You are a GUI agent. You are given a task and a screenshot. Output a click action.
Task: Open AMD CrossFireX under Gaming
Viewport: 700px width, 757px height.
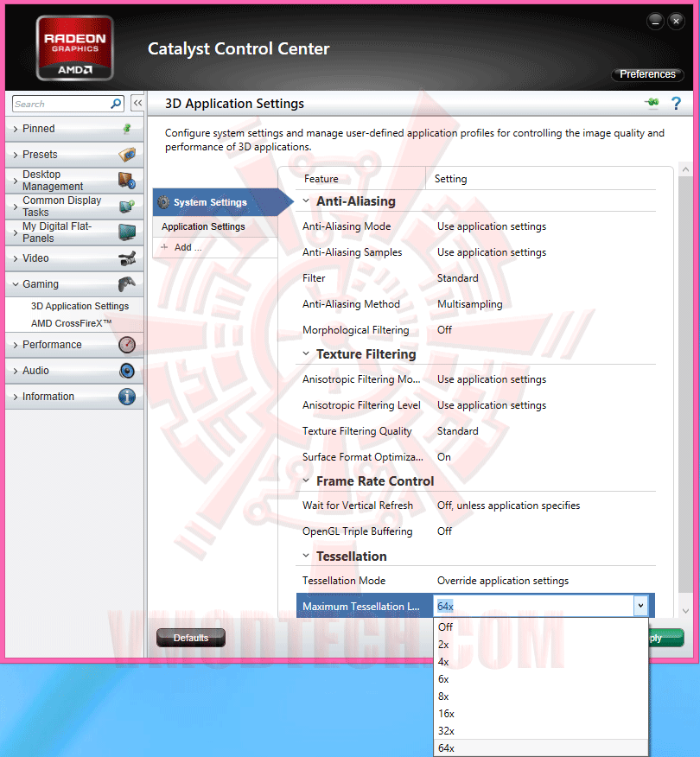(72, 323)
